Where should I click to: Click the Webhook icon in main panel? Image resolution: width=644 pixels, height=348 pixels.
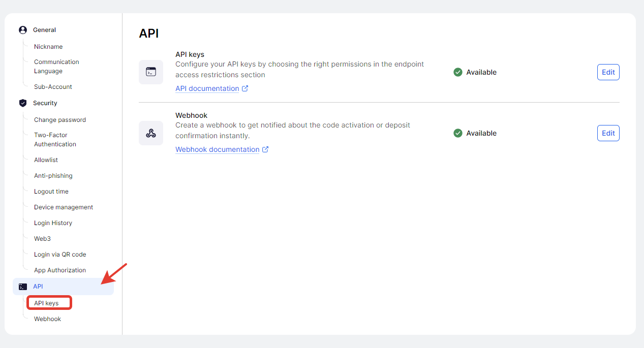pos(151,133)
